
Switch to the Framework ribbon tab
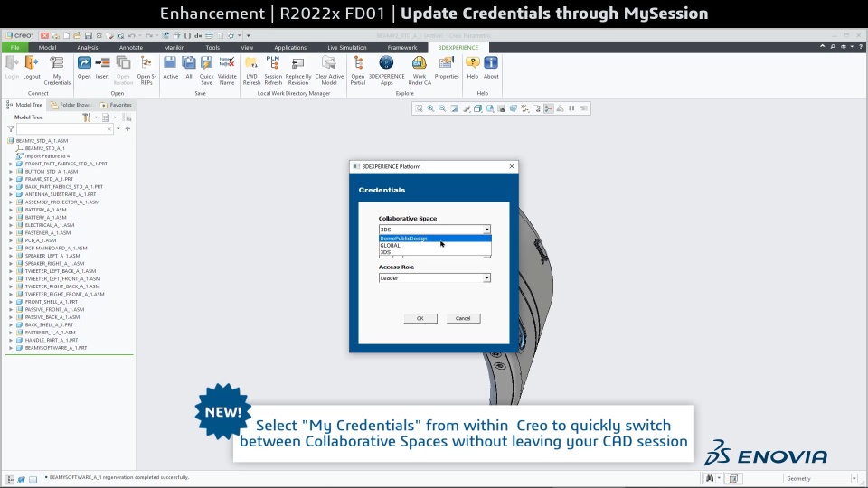[402, 48]
